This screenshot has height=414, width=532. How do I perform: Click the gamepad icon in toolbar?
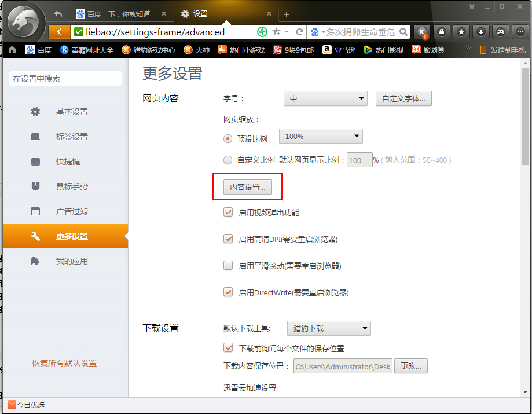[x=500, y=32]
